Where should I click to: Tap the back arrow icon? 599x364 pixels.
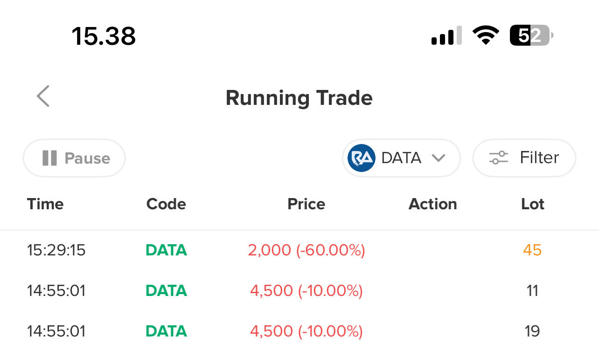click(43, 96)
